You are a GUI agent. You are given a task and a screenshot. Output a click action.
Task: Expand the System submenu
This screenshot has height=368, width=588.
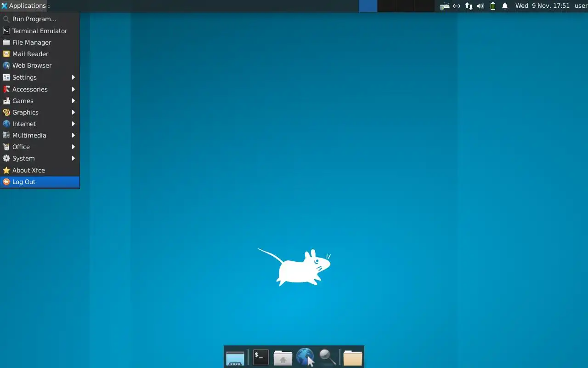pos(40,158)
